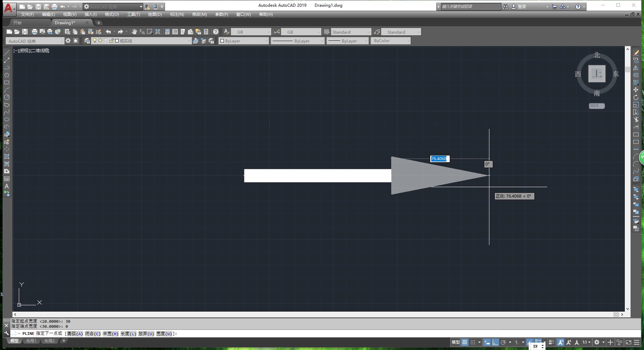Click the Plot printer icon
The width and height of the screenshot is (644, 350).
(34, 32)
